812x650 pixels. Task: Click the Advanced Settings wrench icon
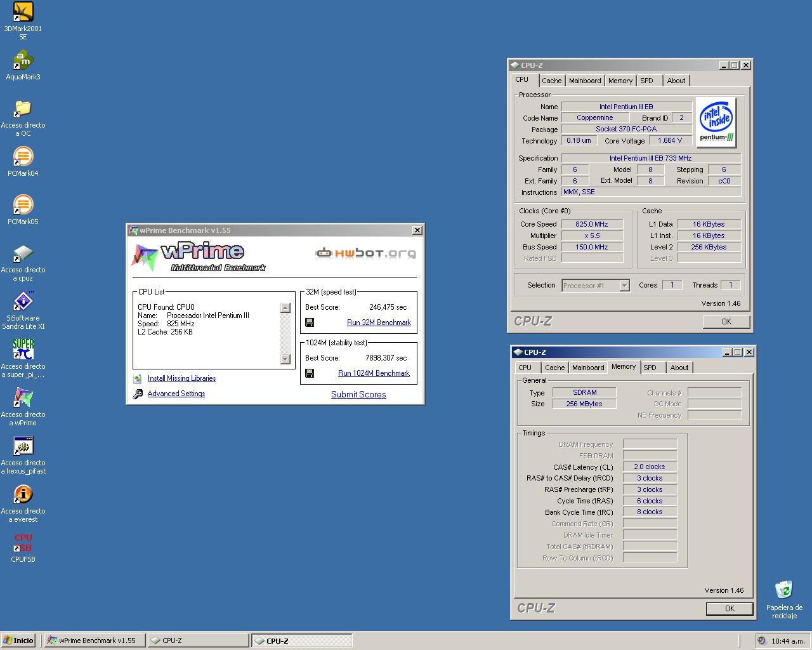click(138, 394)
